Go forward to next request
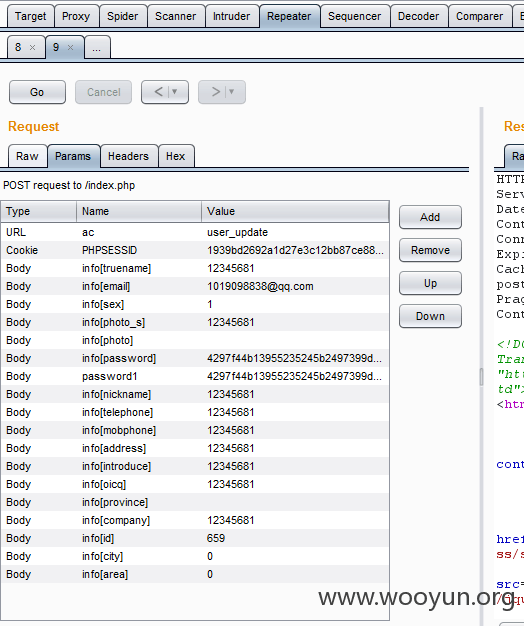 tap(216, 92)
